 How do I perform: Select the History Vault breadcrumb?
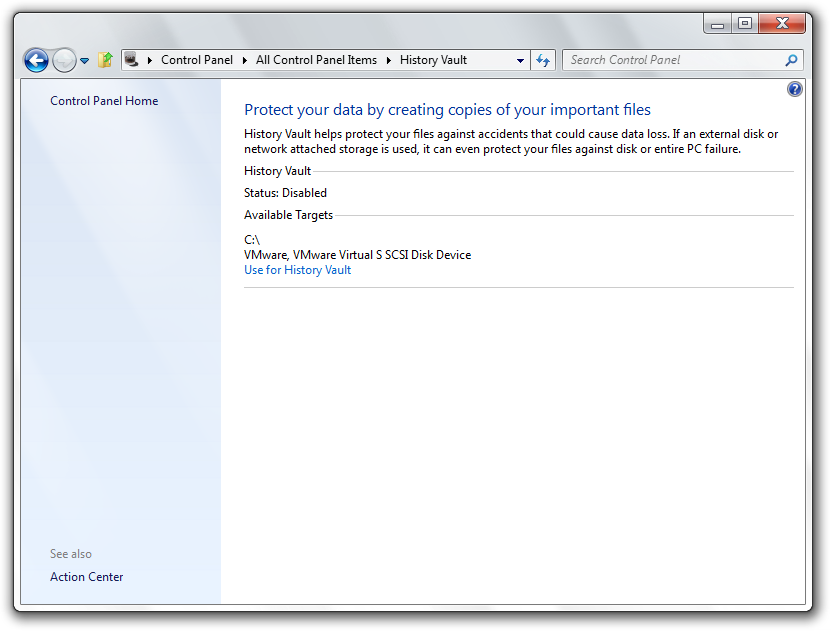point(434,60)
